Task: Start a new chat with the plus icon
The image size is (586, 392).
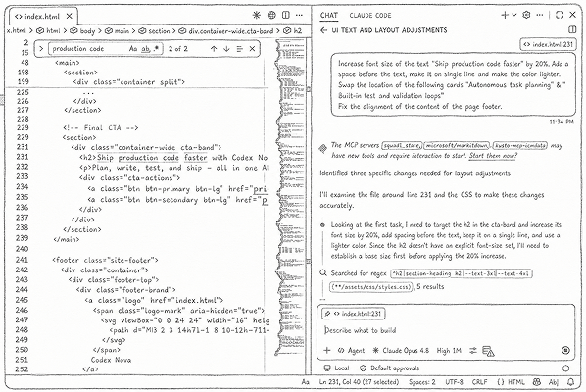Action: pos(505,15)
